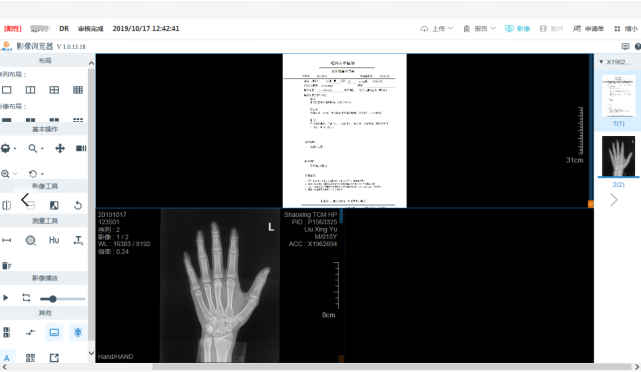This screenshot has width=641, height=372.
Task: Click the QR code icon
Action: [30, 358]
